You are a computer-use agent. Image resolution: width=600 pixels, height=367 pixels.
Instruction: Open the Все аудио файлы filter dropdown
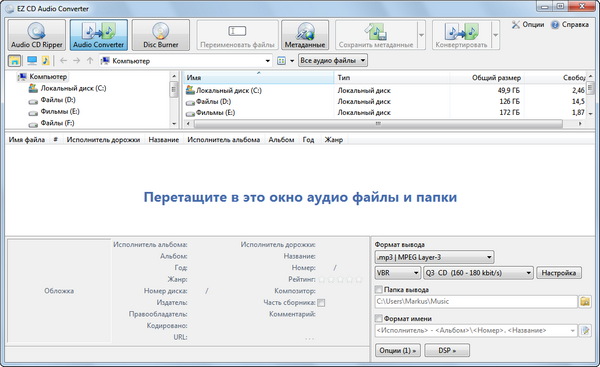pos(333,60)
